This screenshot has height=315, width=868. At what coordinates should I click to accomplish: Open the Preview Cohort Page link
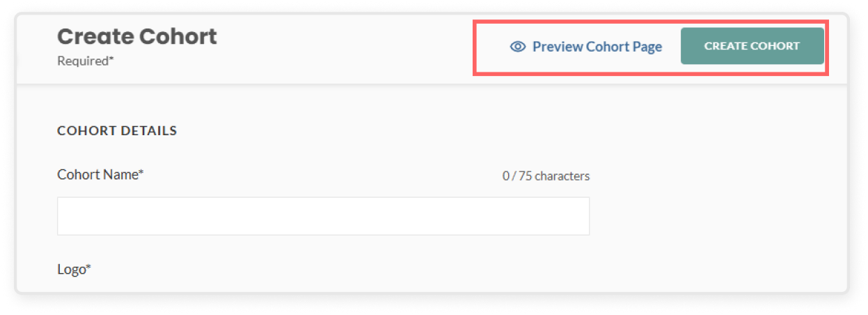pos(586,47)
